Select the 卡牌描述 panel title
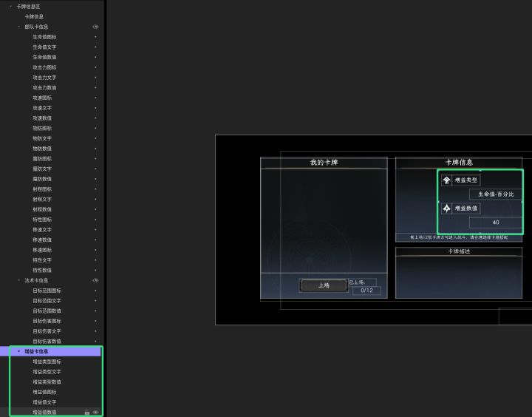This screenshot has width=532, height=417. pyautogui.click(x=459, y=251)
